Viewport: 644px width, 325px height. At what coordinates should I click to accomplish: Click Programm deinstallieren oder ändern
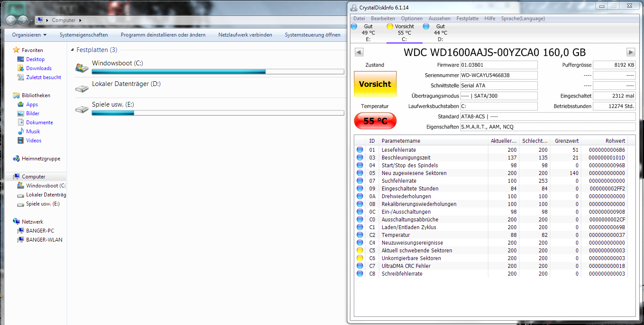coord(163,35)
